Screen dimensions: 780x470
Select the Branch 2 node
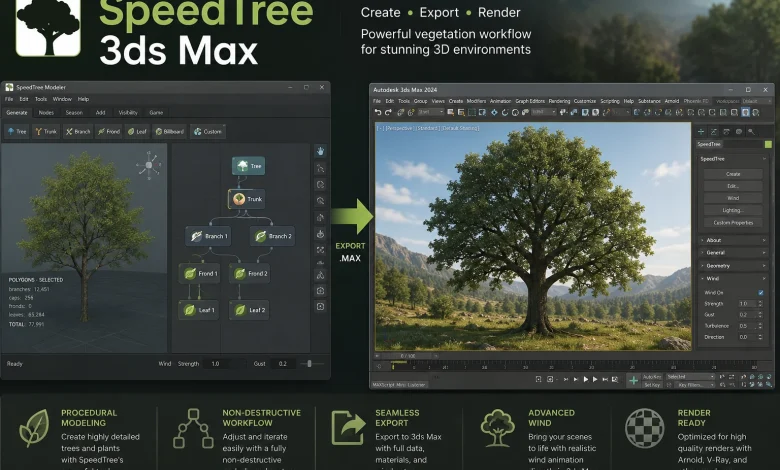[273, 236]
